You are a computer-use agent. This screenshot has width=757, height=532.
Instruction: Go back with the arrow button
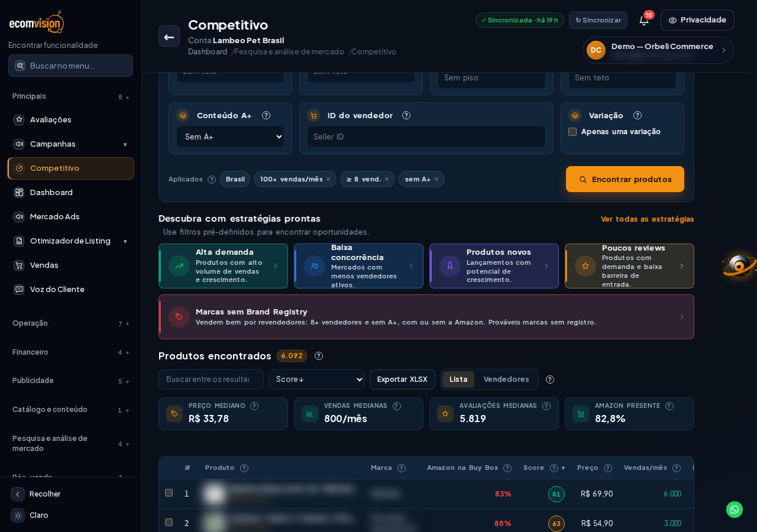(169, 37)
